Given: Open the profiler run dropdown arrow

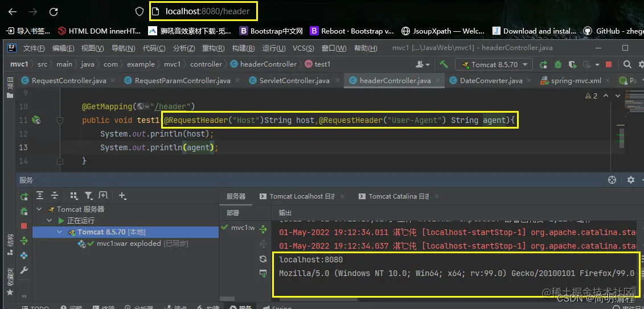Looking at the screenshot, I should 597,65.
